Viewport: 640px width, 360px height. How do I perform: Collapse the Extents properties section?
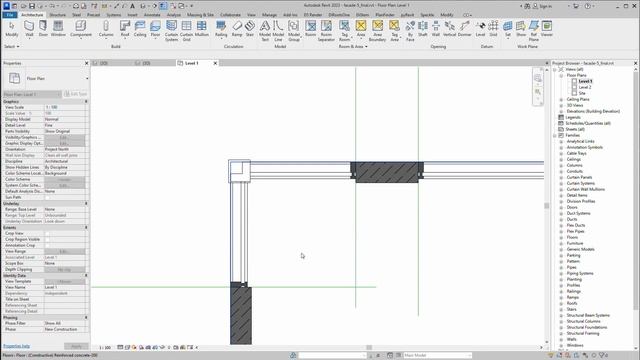pyautogui.click(x=86, y=227)
